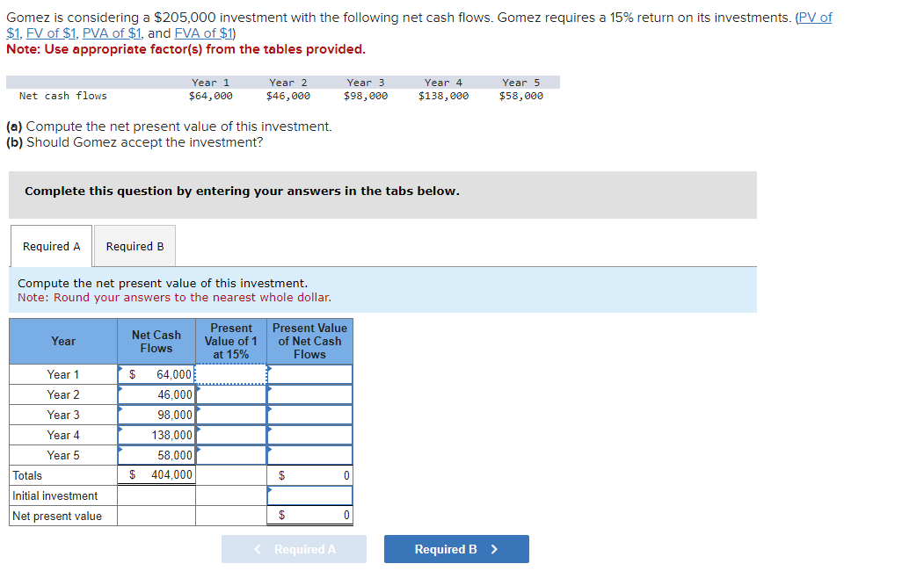This screenshot has height=571, width=924.
Task: Switch to the Required B tab
Action: click(135, 246)
